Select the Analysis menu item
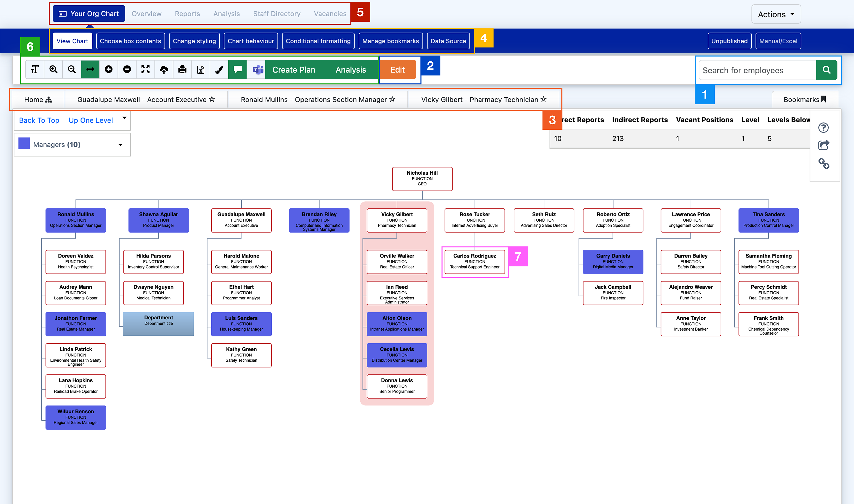Screen dimensions: 854x504 pos(227,13)
